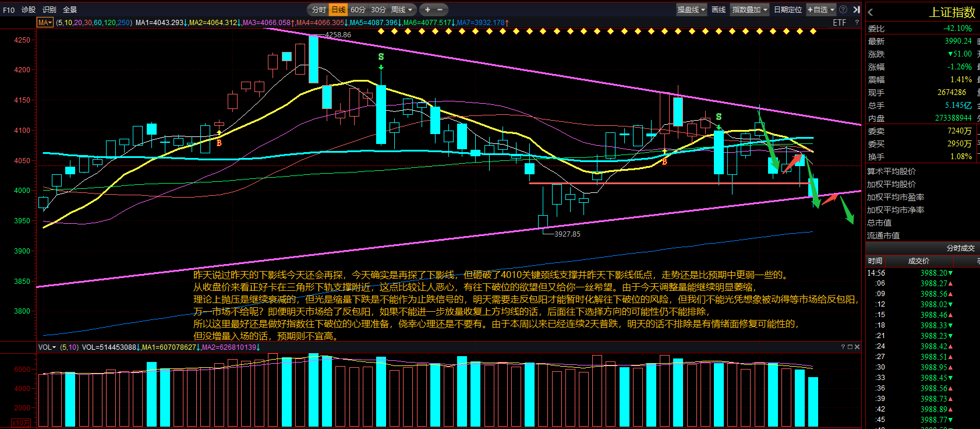Click the last cyan candlestick near 4000
Screen dimensions: 980x429
(813, 188)
